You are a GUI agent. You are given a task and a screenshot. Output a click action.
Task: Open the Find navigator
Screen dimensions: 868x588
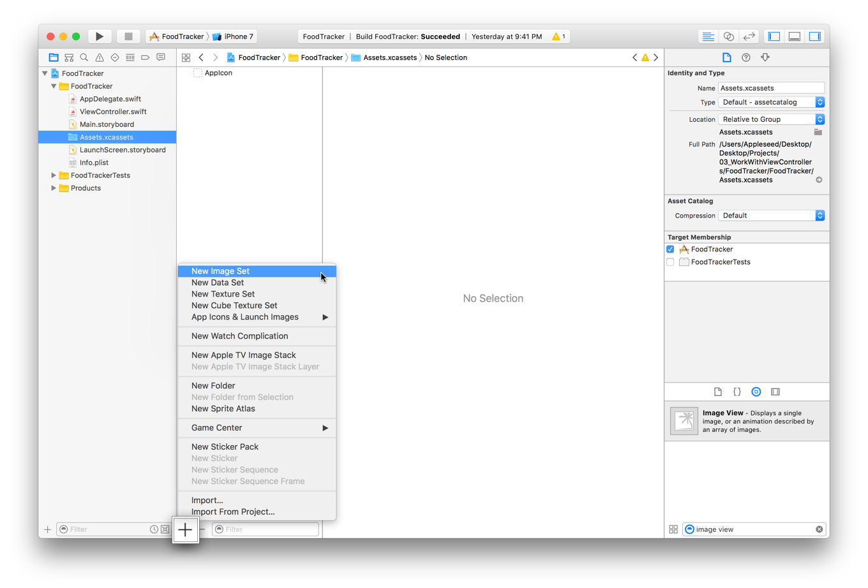[x=84, y=57]
